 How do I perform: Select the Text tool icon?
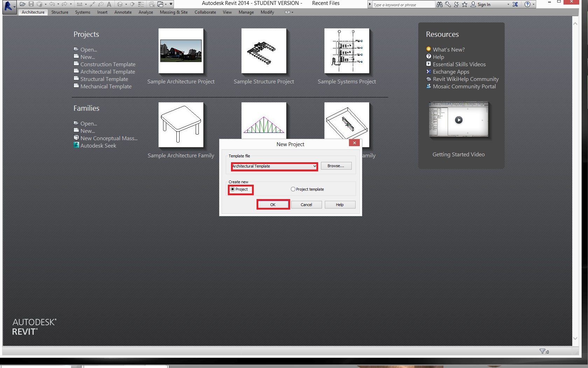tap(108, 4)
